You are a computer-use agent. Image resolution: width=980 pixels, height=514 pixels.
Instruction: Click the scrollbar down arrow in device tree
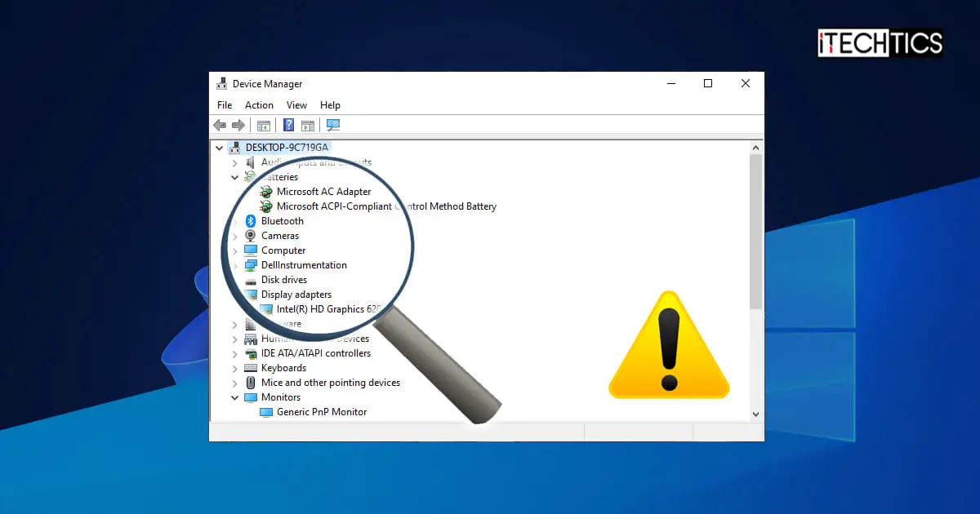point(755,414)
